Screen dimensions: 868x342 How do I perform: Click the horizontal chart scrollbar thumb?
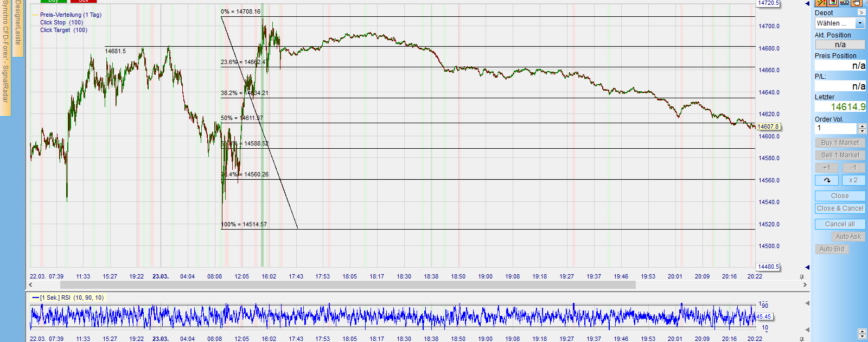[x=348, y=285]
